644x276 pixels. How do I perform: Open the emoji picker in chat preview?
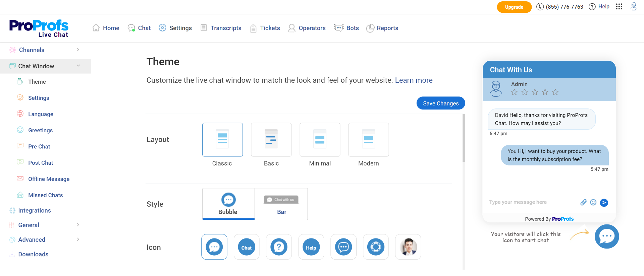point(593,202)
